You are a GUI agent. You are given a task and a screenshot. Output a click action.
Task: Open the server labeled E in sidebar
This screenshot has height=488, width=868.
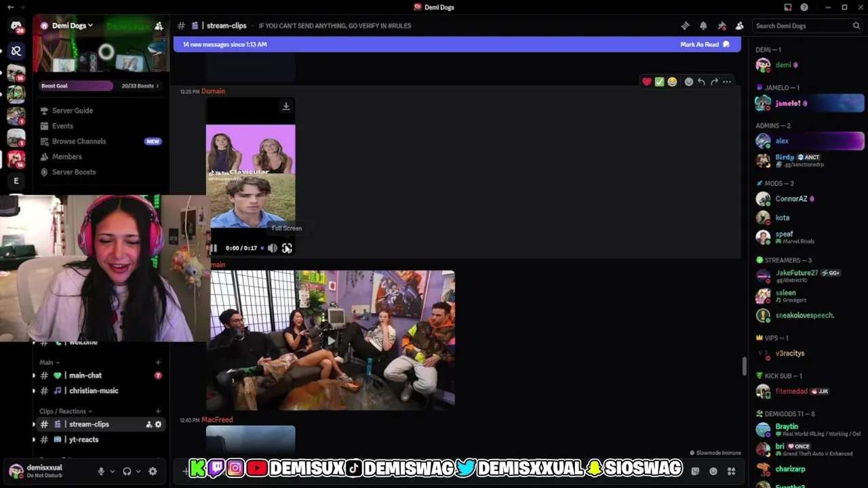pyautogui.click(x=16, y=181)
